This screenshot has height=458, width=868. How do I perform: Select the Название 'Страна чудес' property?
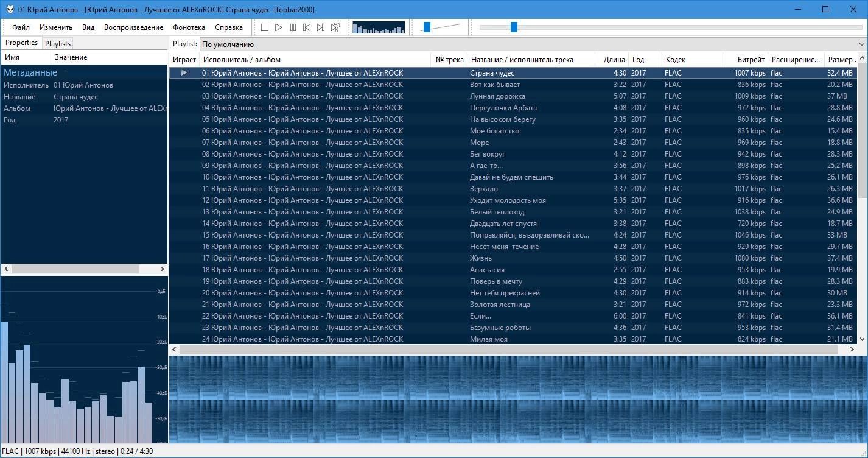84,97
